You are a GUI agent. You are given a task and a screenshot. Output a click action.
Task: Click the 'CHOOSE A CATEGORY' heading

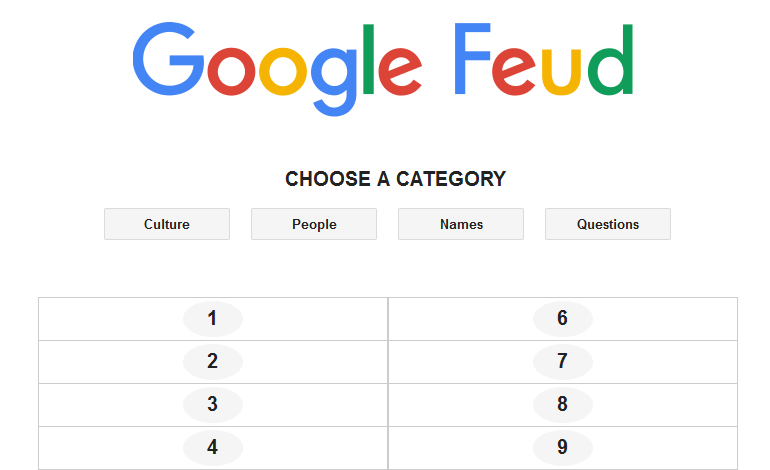(x=395, y=179)
